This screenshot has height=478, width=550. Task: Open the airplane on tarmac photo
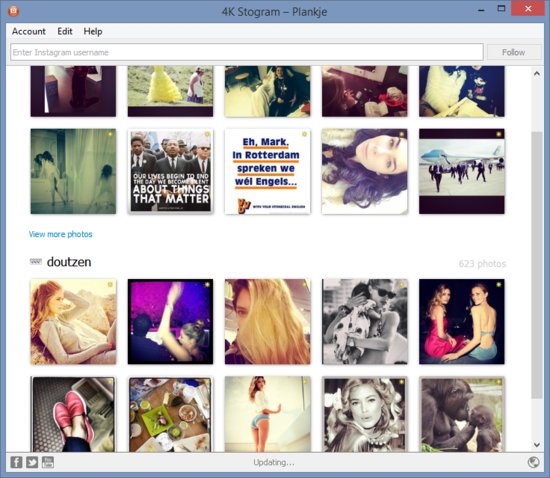462,171
